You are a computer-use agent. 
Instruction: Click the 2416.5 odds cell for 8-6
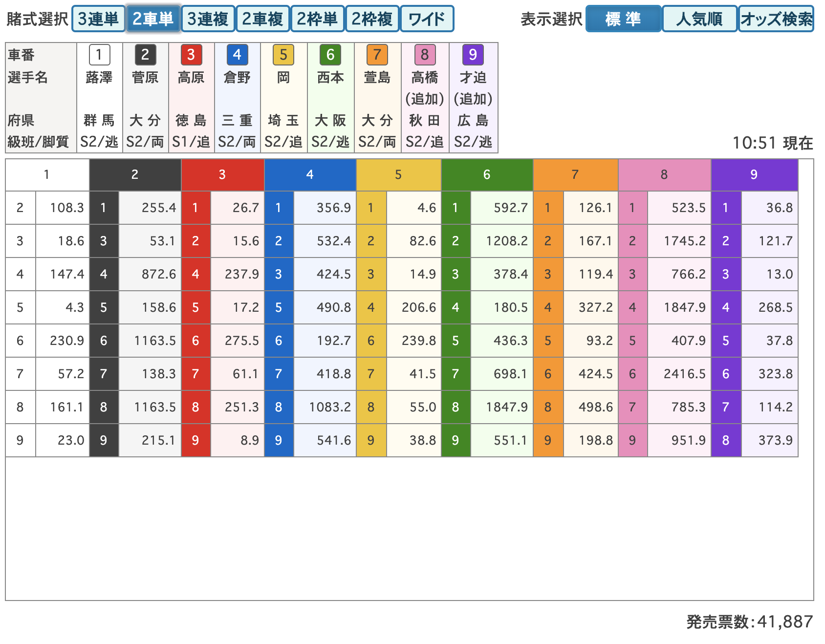coord(679,374)
